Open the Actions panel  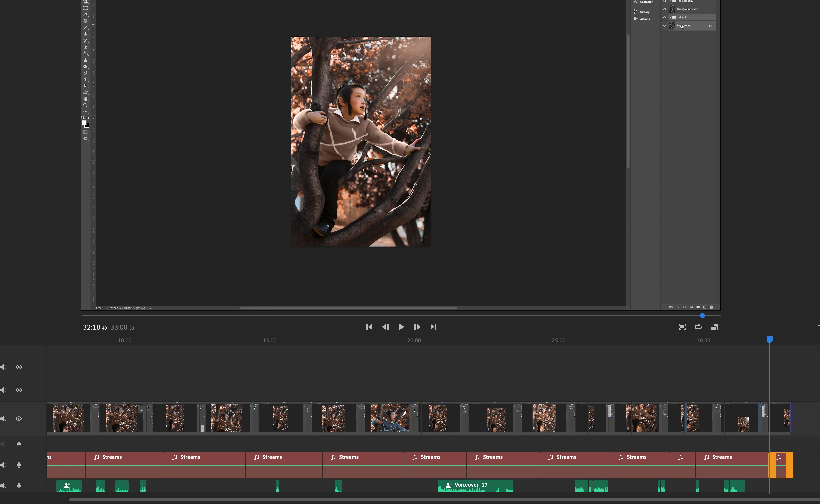644,19
